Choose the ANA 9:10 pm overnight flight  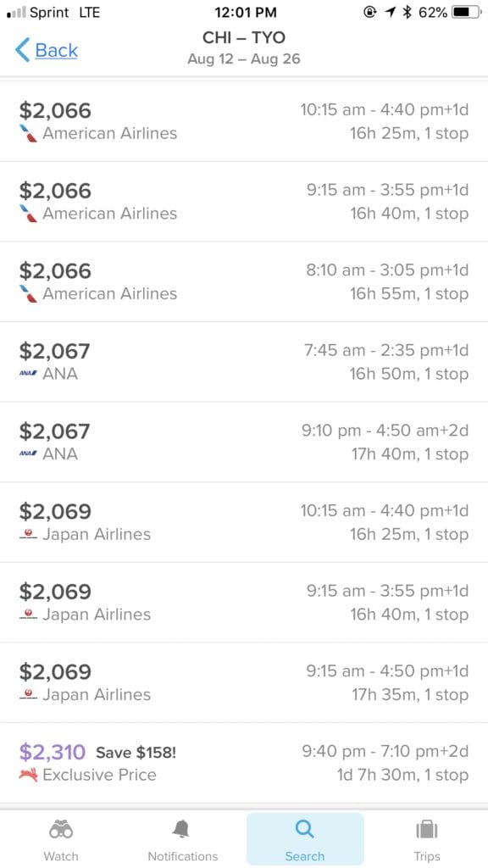tap(244, 442)
